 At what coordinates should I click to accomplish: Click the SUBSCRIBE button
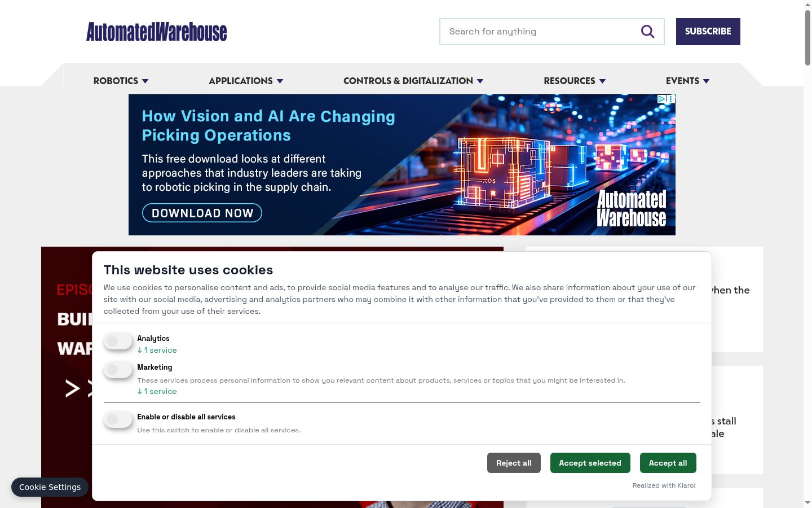708,32
